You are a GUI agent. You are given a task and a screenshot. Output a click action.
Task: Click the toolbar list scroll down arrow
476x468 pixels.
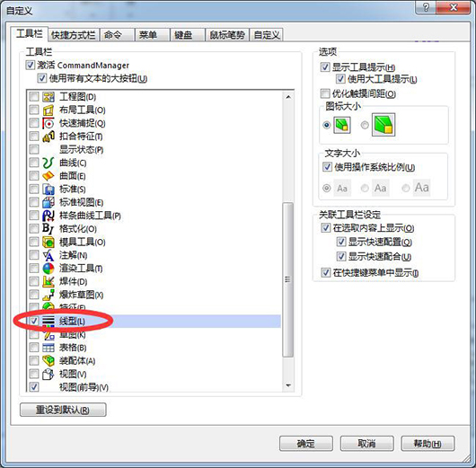(288, 385)
